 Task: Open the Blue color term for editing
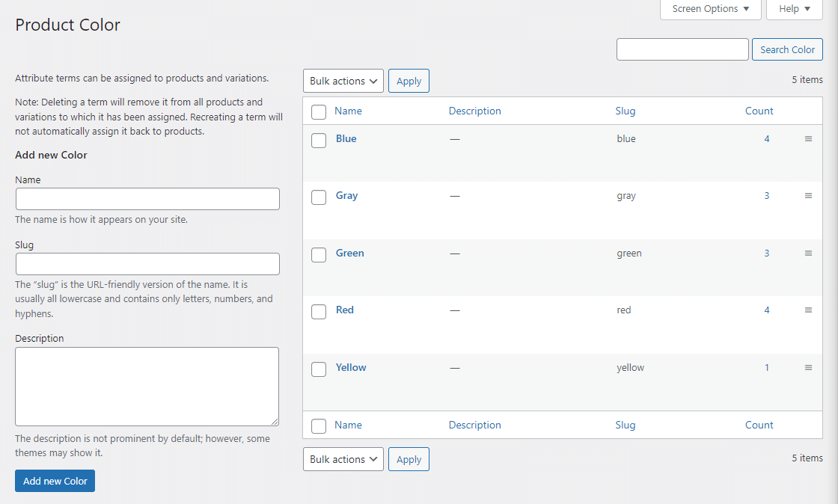pyautogui.click(x=346, y=138)
